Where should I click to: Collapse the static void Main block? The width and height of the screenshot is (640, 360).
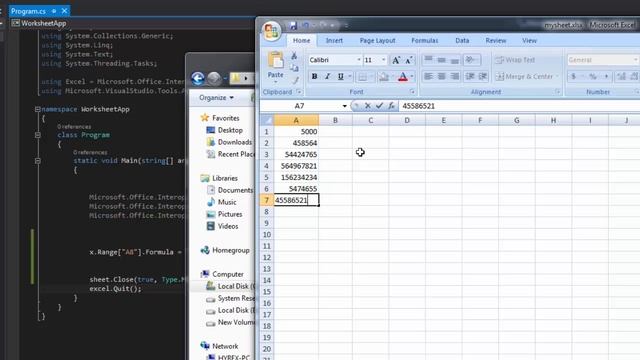[37, 161]
